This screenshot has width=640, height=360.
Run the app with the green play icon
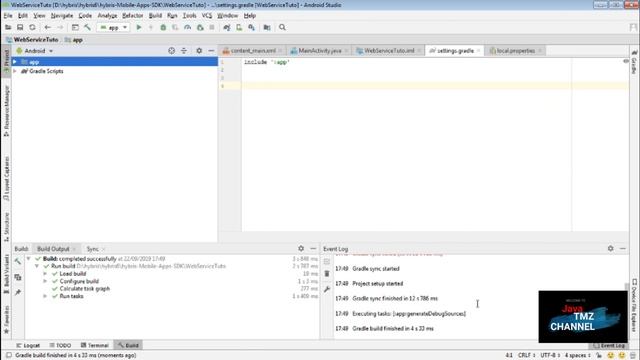pos(139,27)
